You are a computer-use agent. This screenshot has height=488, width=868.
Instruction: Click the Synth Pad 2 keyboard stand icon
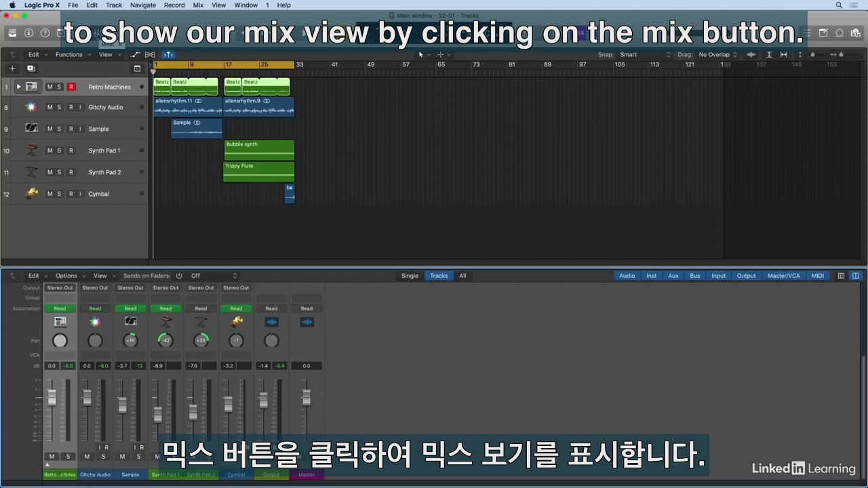point(31,172)
